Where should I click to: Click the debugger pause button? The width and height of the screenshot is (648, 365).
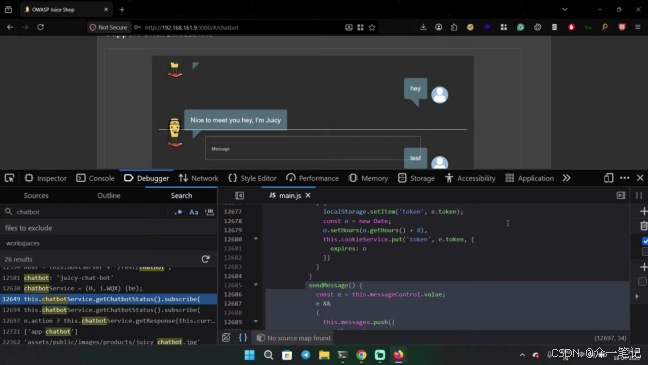639,196
